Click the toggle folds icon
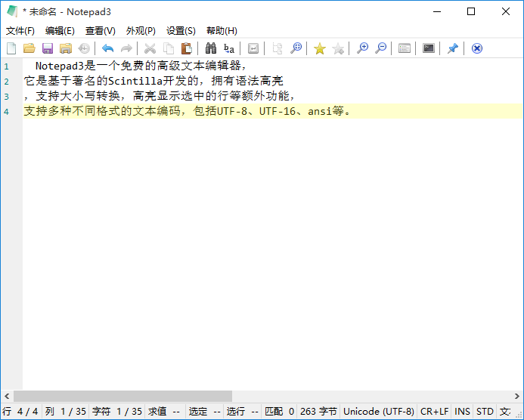The width and height of the screenshot is (524, 420). (x=278, y=48)
